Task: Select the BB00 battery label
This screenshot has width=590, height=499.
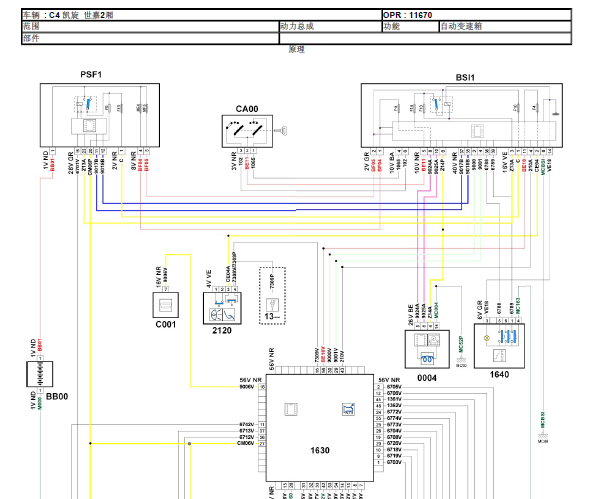Action: pos(57,397)
